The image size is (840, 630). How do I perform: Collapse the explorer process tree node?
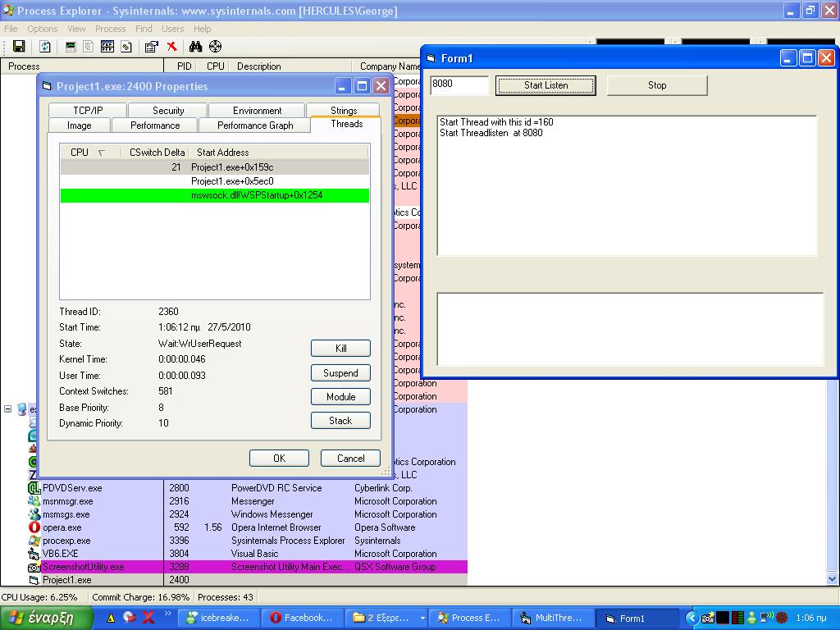point(8,409)
